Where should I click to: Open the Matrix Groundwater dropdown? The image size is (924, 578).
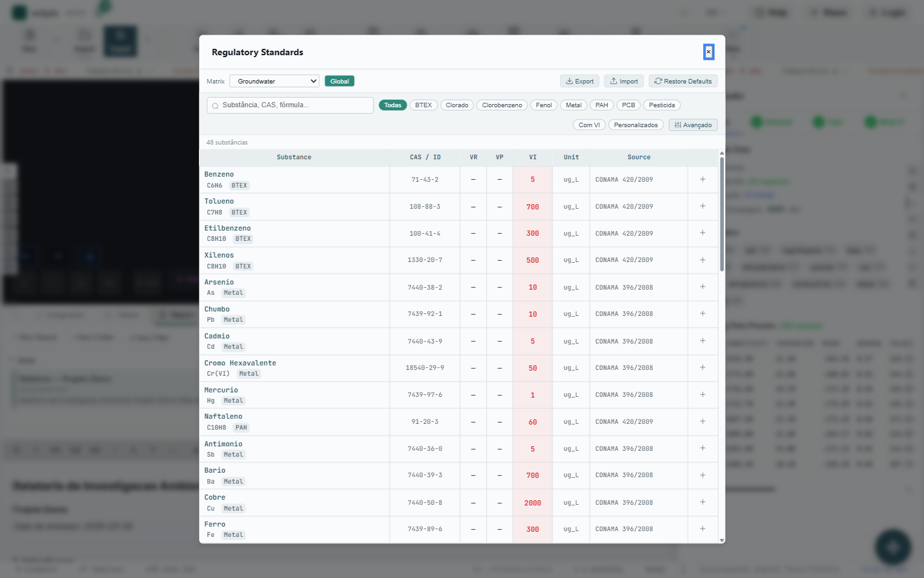tap(274, 81)
